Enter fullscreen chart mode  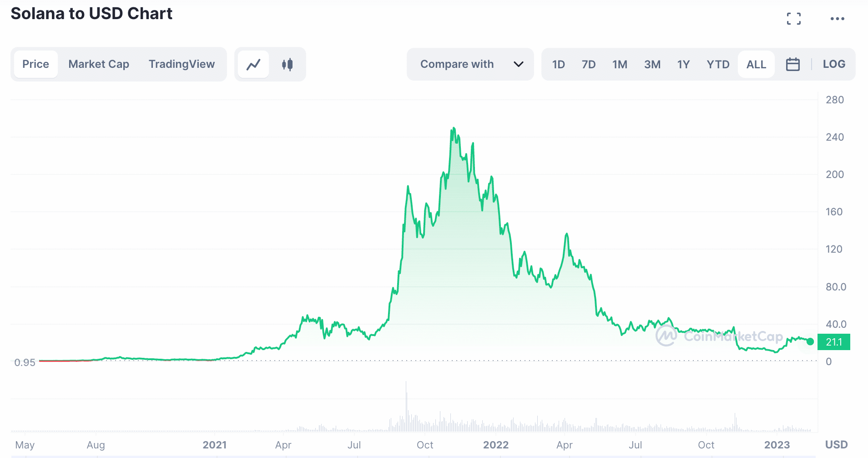(x=794, y=19)
